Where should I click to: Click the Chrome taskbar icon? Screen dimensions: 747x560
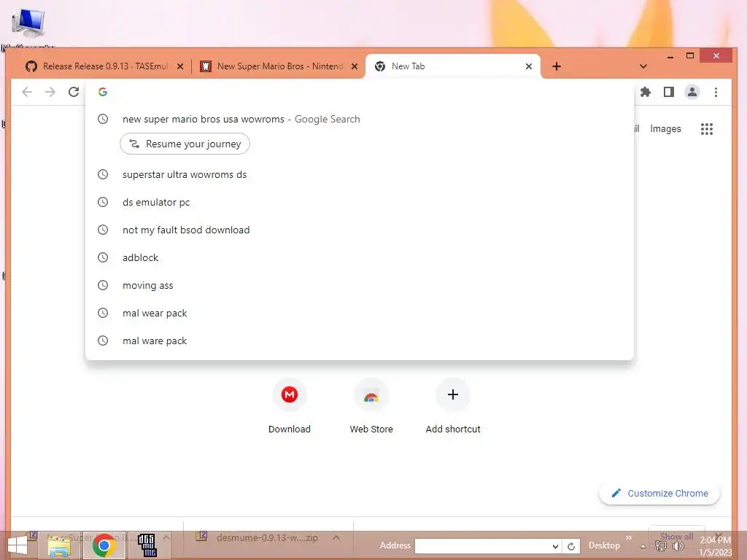104,545
